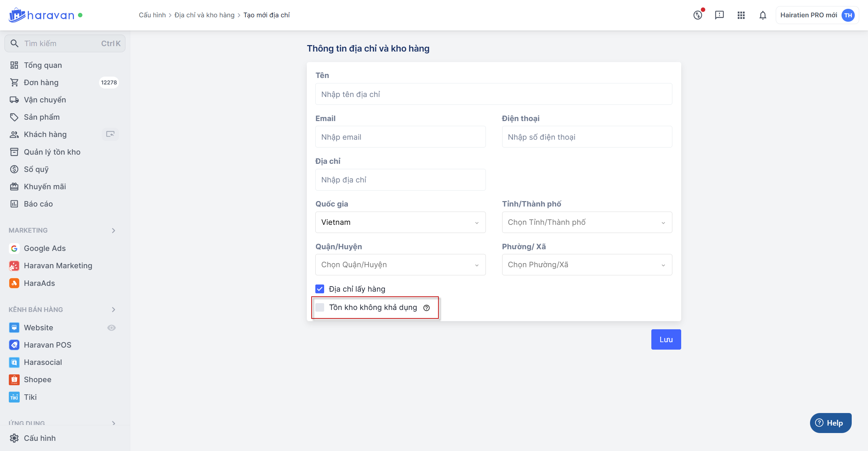Image resolution: width=868 pixels, height=451 pixels.
Task: Open the apps grid icon
Action: click(x=741, y=15)
